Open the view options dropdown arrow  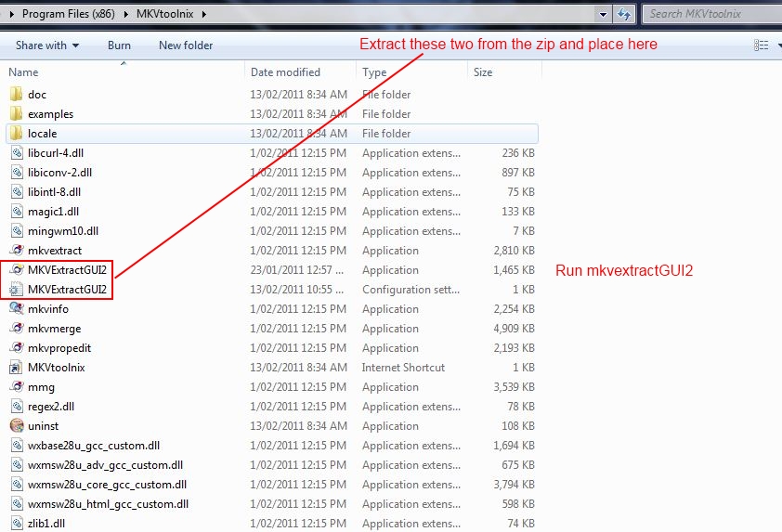[x=778, y=45]
